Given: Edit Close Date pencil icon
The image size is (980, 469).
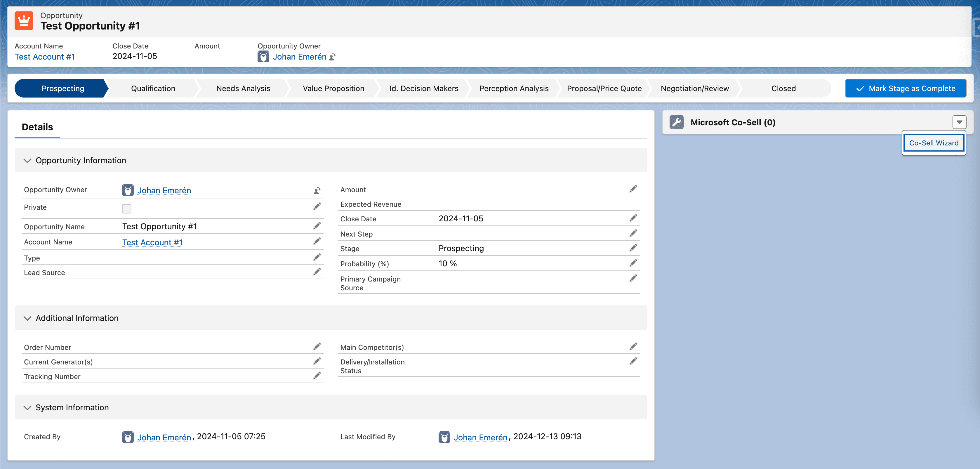Looking at the screenshot, I should tap(633, 218).
